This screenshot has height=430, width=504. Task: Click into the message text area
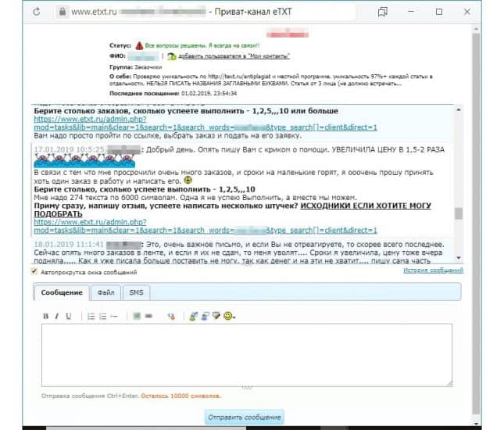point(247,355)
